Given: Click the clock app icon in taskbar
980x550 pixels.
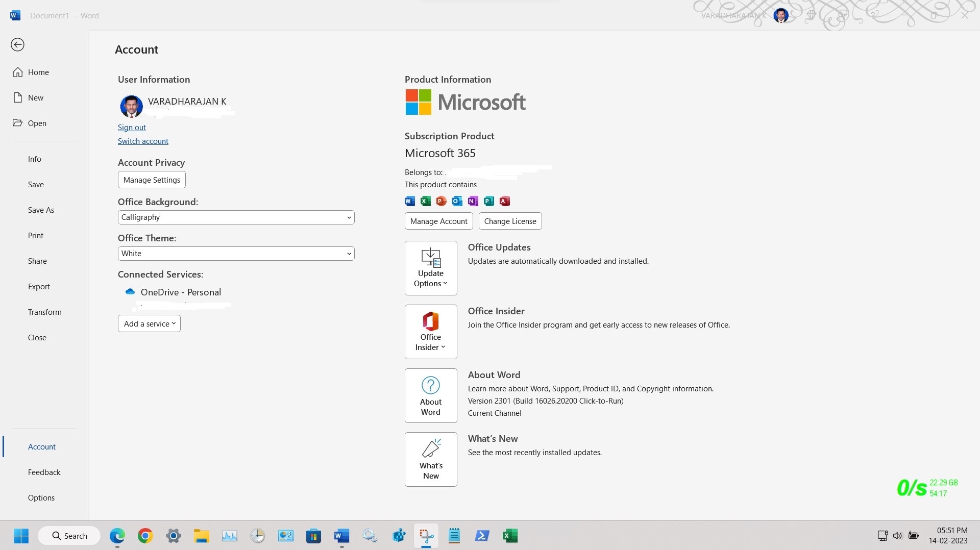Looking at the screenshot, I should pos(258,536).
